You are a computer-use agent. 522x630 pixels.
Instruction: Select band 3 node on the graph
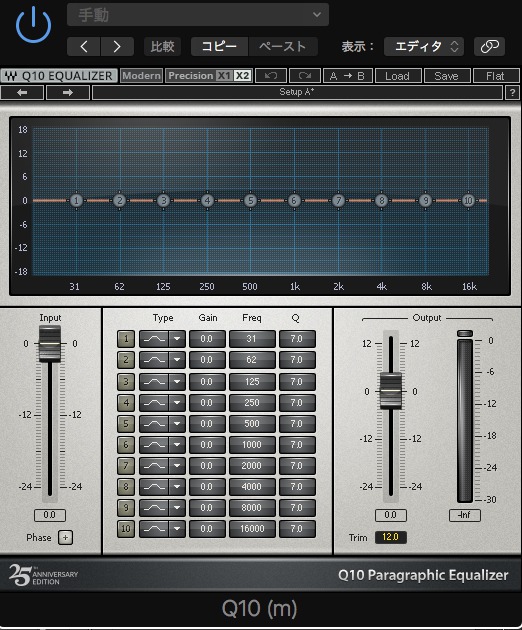pyautogui.click(x=163, y=200)
